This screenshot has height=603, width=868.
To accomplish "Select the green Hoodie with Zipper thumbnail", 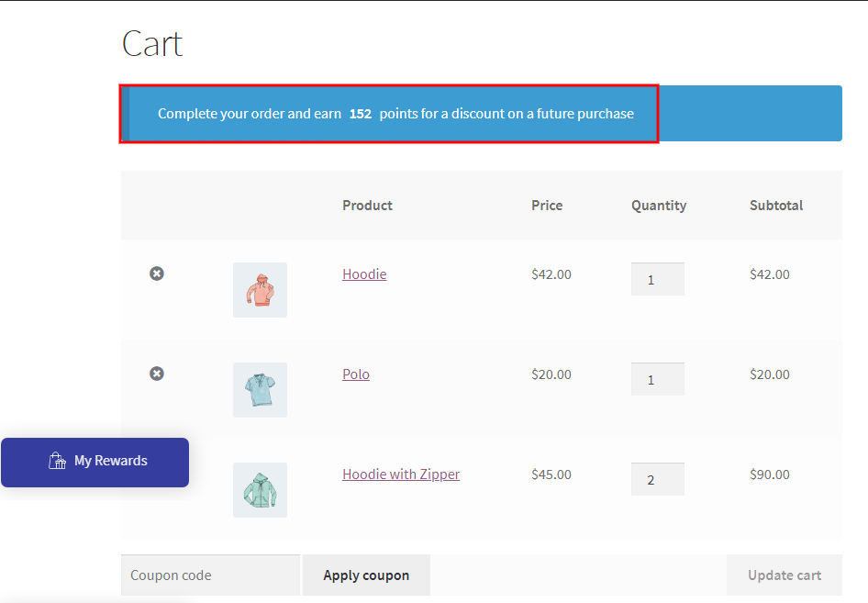I will pyautogui.click(x=260, y=490).
